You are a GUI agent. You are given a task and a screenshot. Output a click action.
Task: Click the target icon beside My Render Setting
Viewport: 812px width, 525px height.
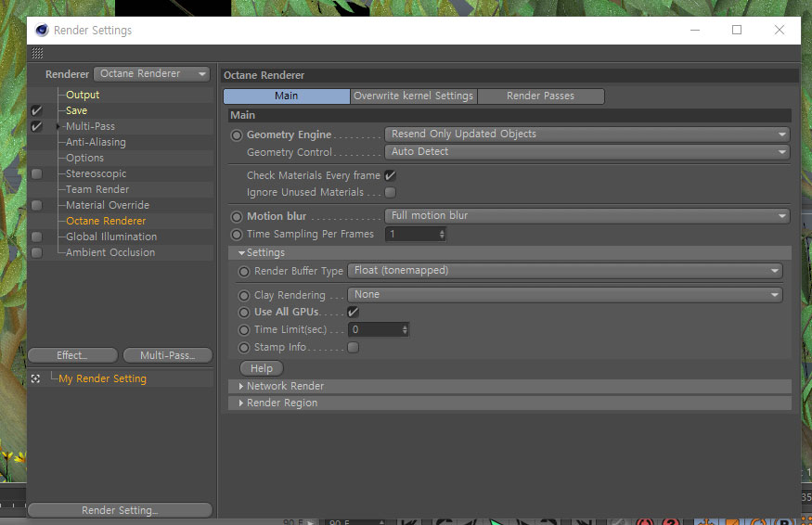click(35, 379)
